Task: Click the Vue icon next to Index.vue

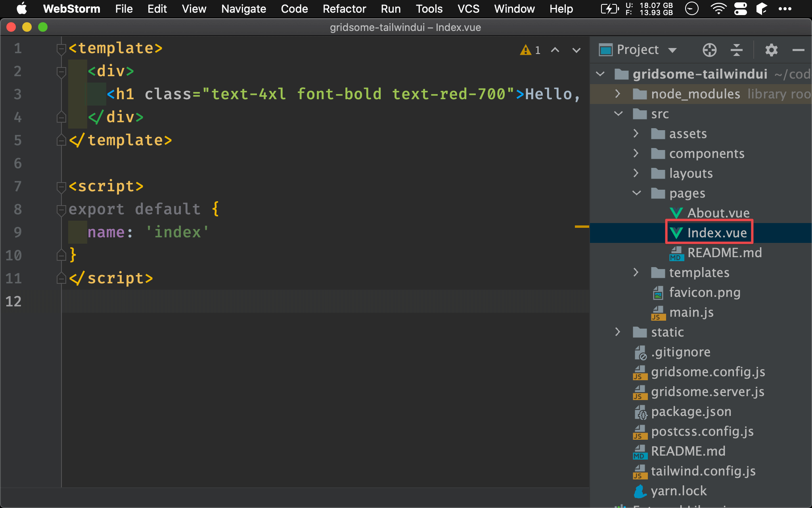Action: (676, 233)
